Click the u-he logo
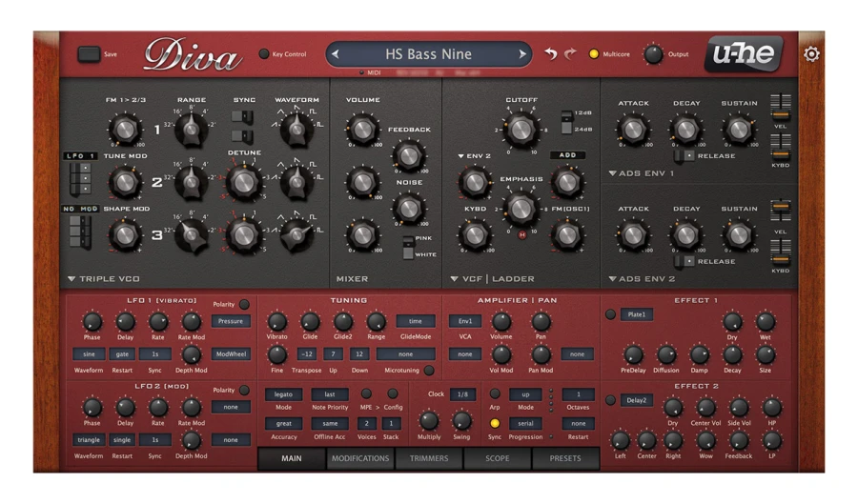The width and height of the screenshot is (858, 504). [x=744, y=53]
